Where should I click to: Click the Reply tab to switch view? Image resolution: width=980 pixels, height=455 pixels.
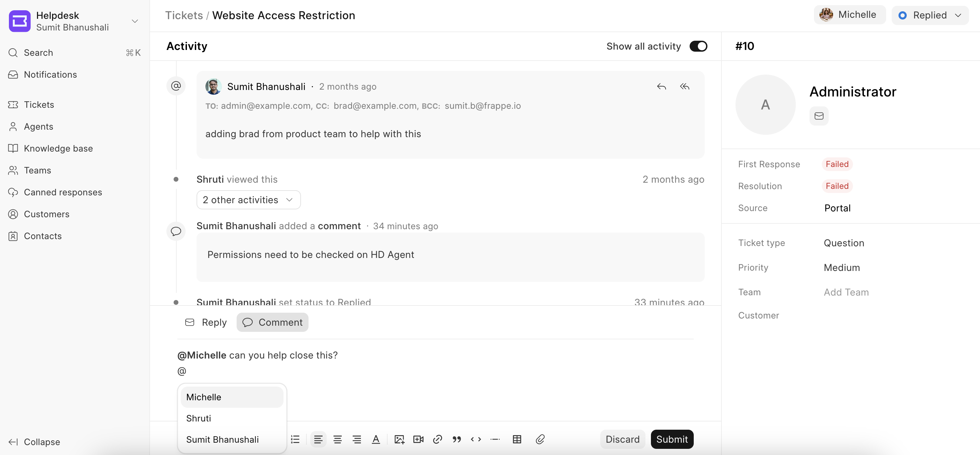(206, 322)
